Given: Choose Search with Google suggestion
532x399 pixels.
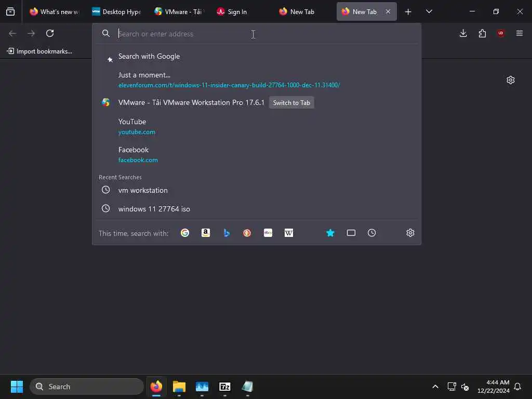Looking at the screenshot, I should pyautogui.click(x=257, y=56).
